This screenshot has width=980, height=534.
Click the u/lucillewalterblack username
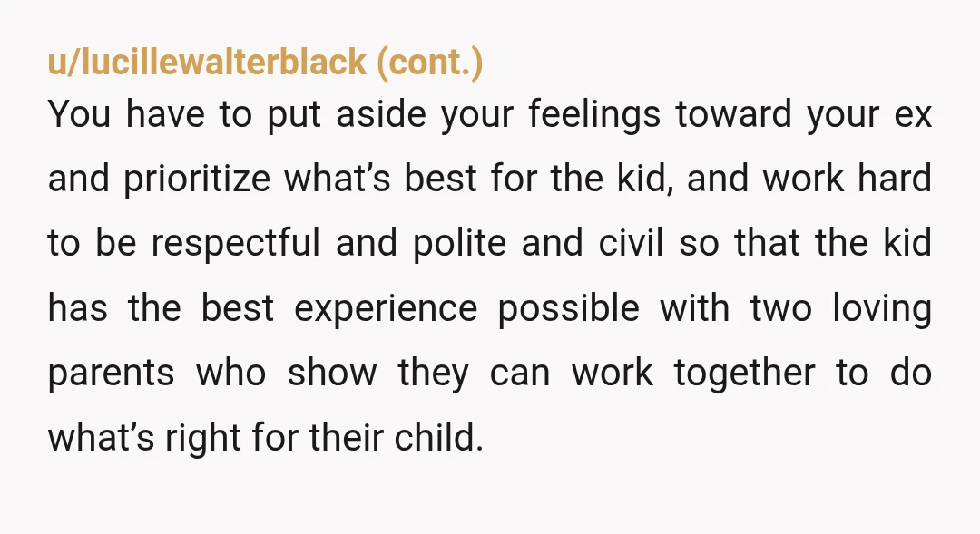pos(207,62)
